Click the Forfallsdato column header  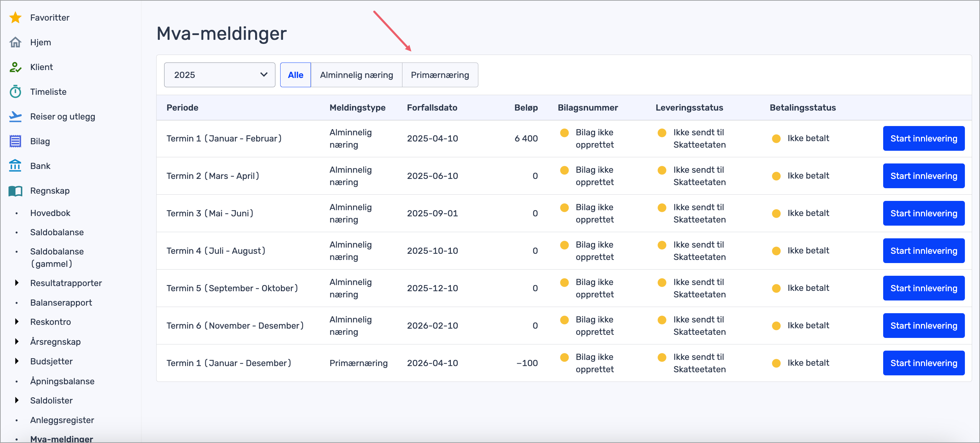click(x=432, y=108)
